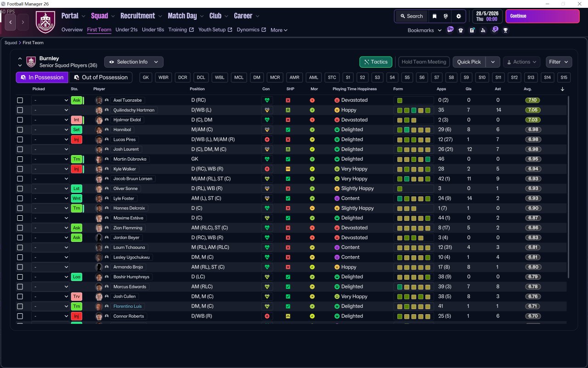The image size is (588, 368).
Task: Switch to the Under 21s tab
Action: click(126, 30)
